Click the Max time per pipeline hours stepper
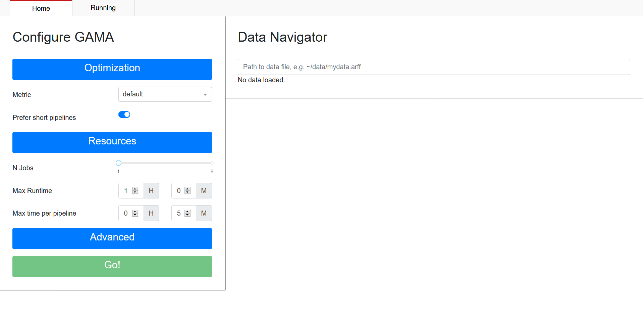The height and width of the screenshot is (315, 644). (135, 213)
